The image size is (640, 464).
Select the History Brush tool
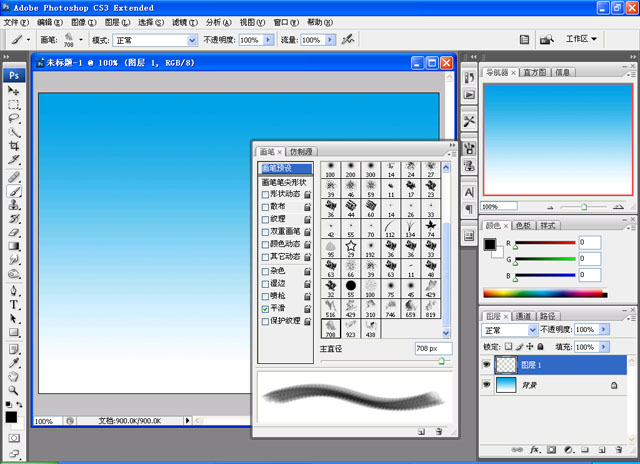(14, 219)
